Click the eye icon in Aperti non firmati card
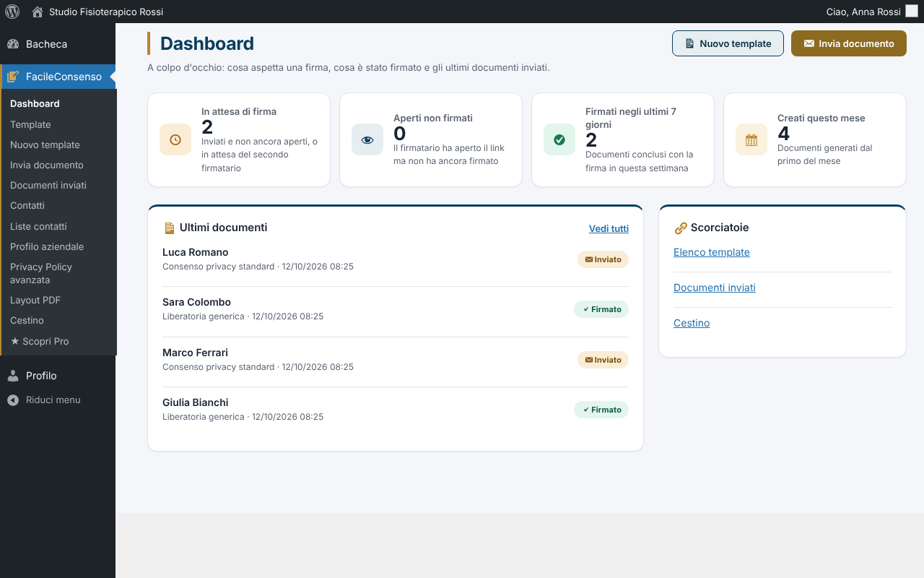 click(x=367, y=139)
